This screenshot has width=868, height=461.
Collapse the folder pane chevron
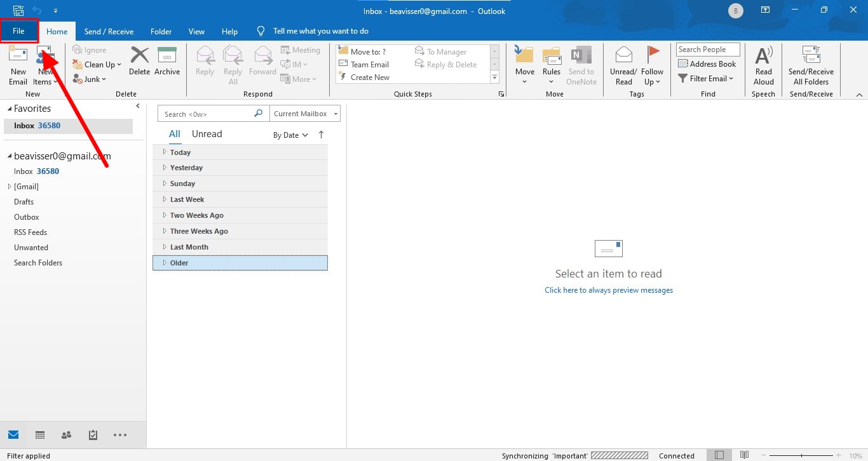coord(138,106)
